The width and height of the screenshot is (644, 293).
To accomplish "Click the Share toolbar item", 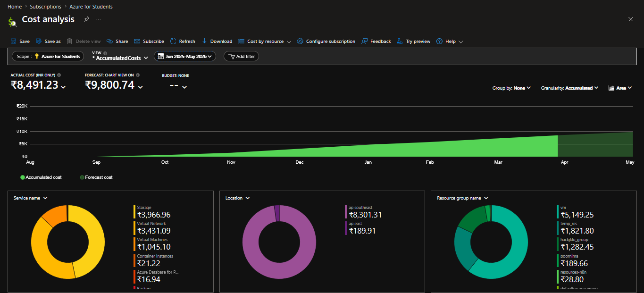I will coord(117,41).
